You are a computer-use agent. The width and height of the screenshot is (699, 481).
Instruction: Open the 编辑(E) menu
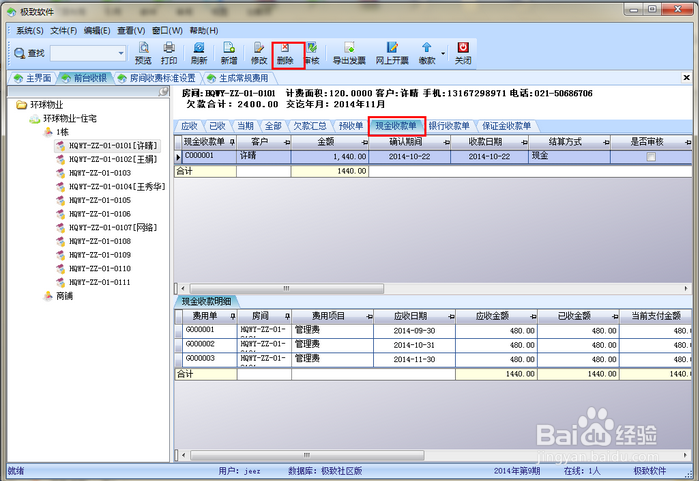97,30
